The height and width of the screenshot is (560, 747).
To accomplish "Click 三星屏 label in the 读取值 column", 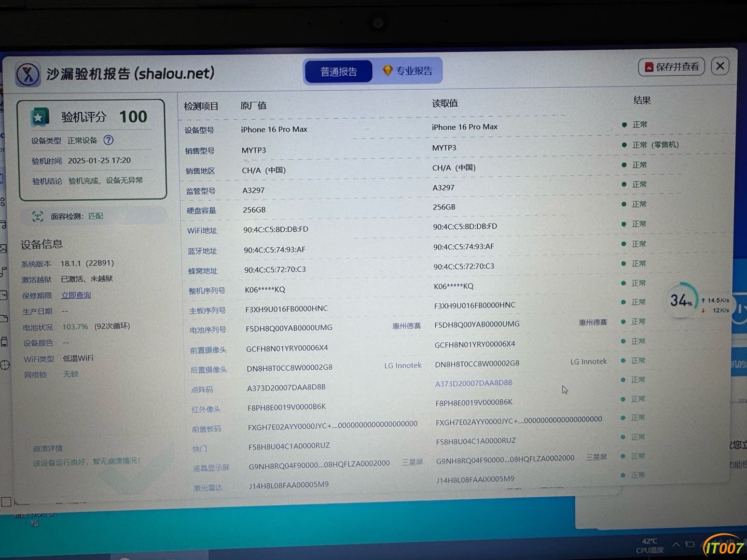I will (596, 457).
